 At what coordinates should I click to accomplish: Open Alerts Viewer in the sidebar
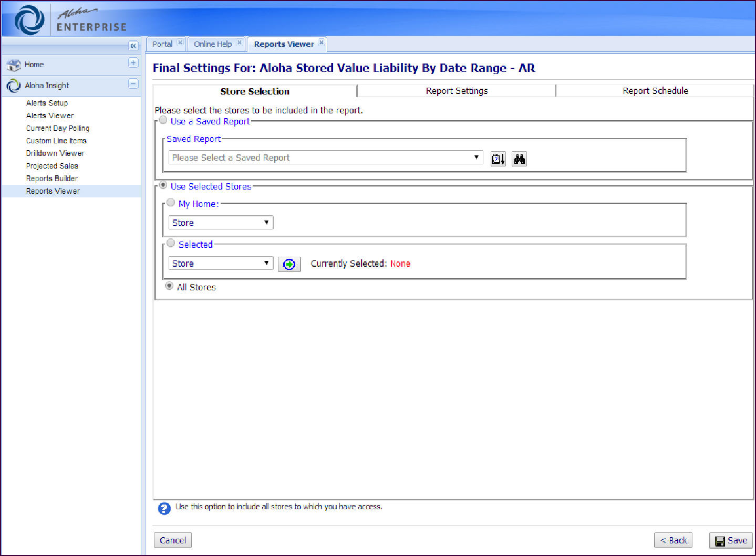[50, 116]
